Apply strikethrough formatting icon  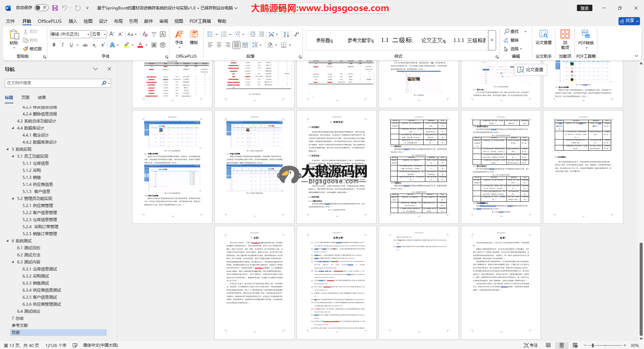point(85,45)
